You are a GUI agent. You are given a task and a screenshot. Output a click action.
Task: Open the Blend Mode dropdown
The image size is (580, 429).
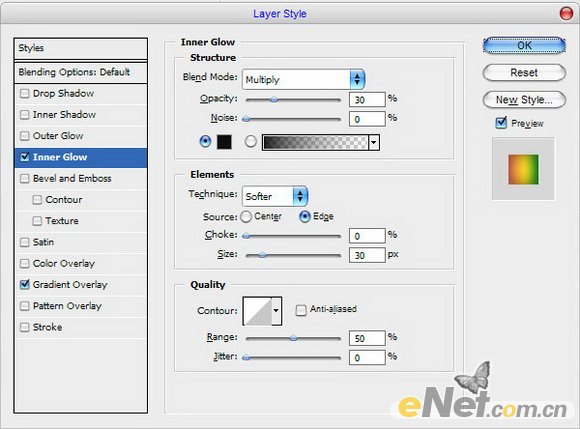[x=303, y=80]
